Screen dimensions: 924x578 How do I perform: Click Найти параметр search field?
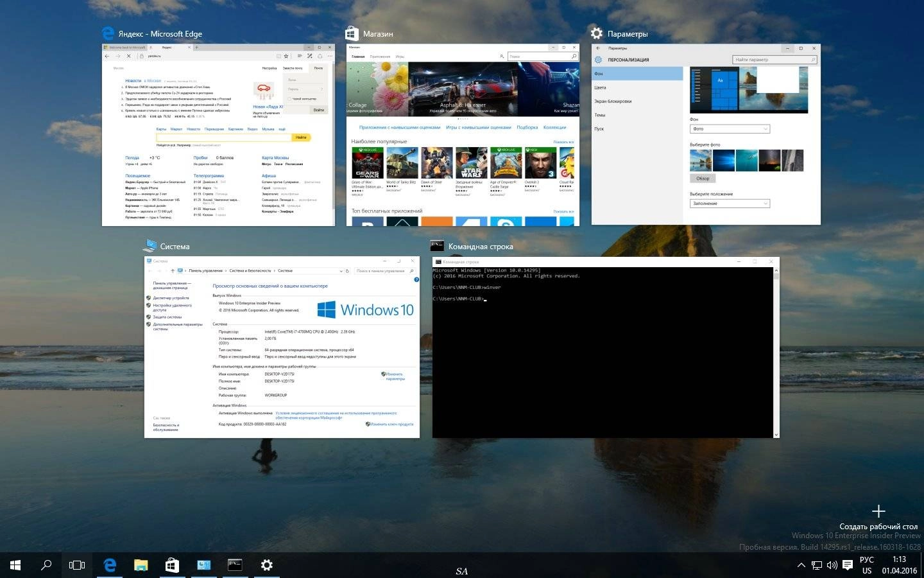click(x=774, y=60)
